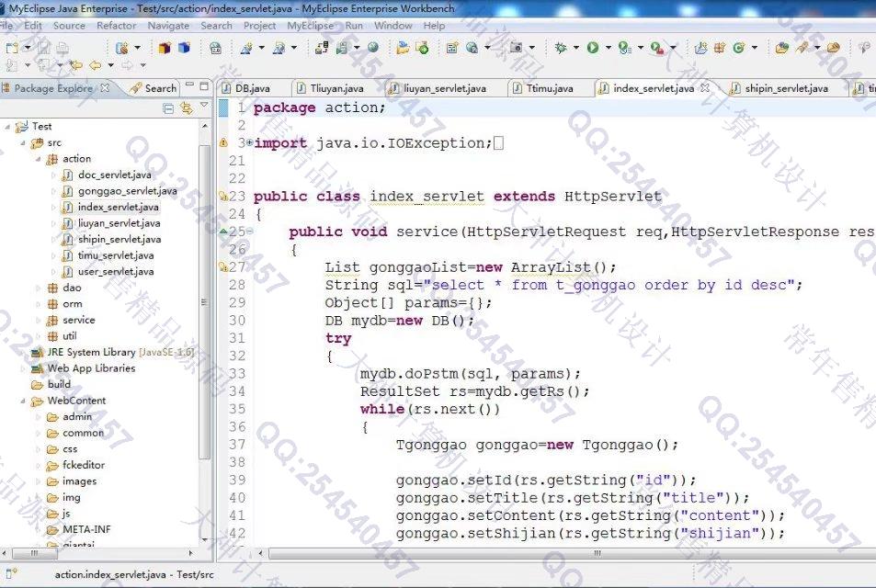The image size is (876, 588).
Task: Click the globe web browser icon
Action: point(373,48)
